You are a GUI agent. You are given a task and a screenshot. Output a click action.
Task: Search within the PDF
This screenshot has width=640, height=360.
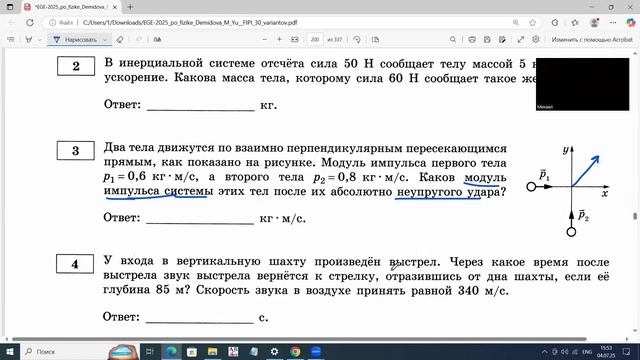point(453,40)
